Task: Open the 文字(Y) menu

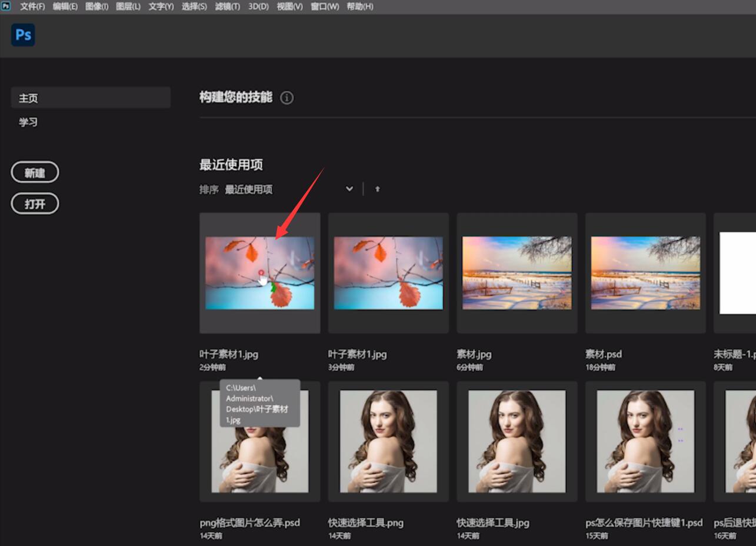Action: tap(161, 6)
